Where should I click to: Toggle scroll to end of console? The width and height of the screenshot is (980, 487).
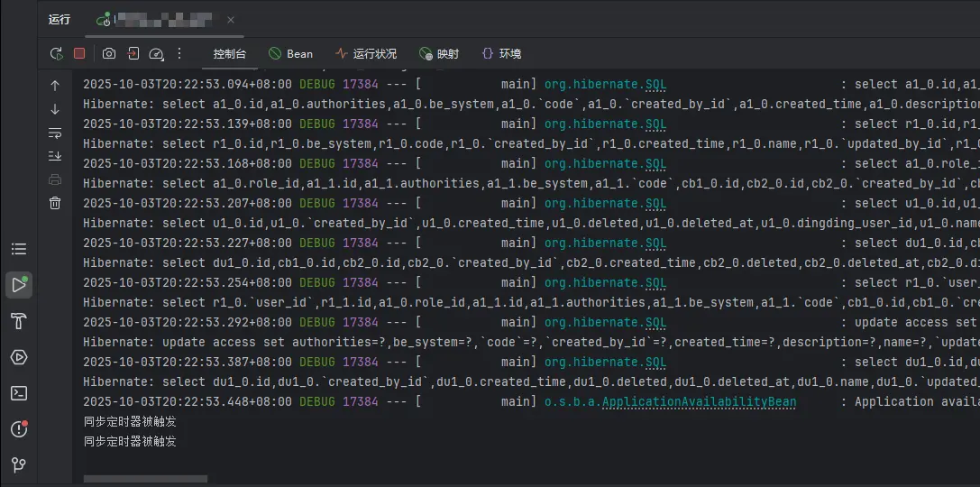55,156
